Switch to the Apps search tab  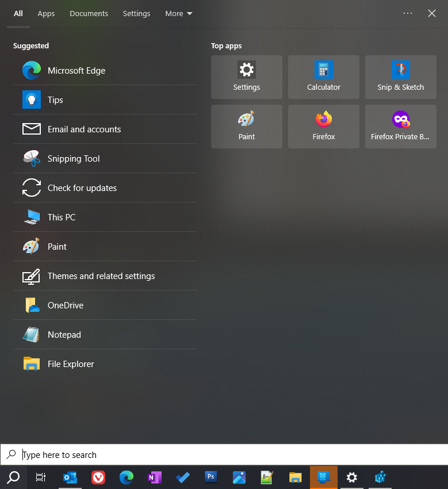pos(46,13)
